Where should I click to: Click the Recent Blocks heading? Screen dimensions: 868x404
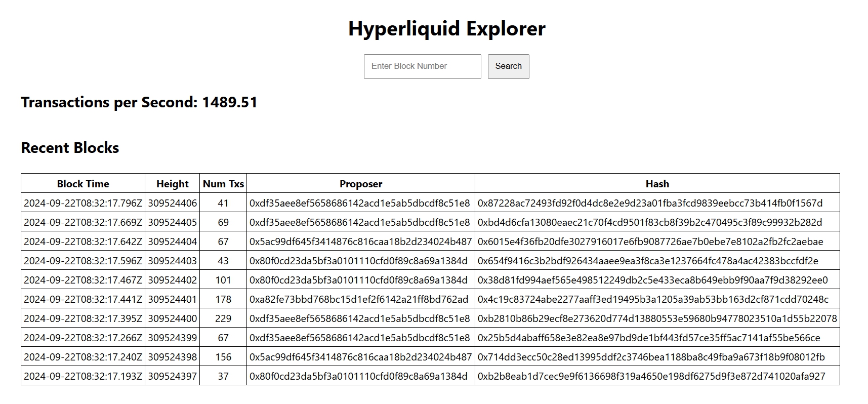point(70,148)
